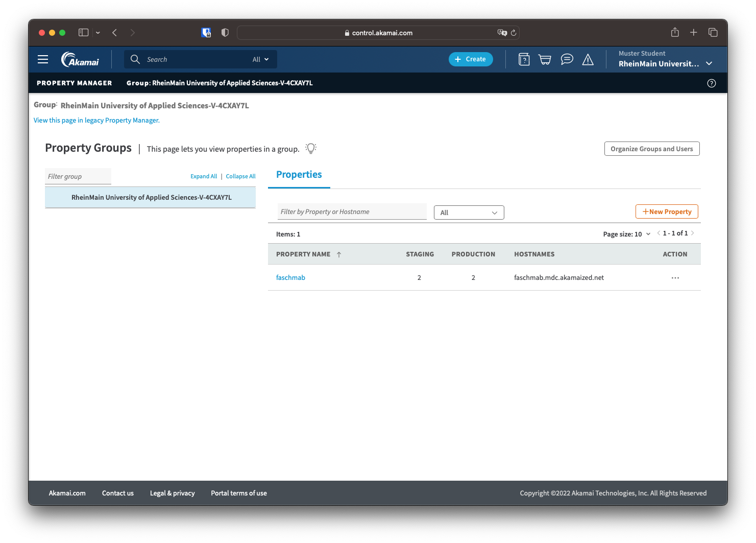Click the Property Manager help question icon
Viewport: 756px width, 543px height.
[x=712, y=83]
